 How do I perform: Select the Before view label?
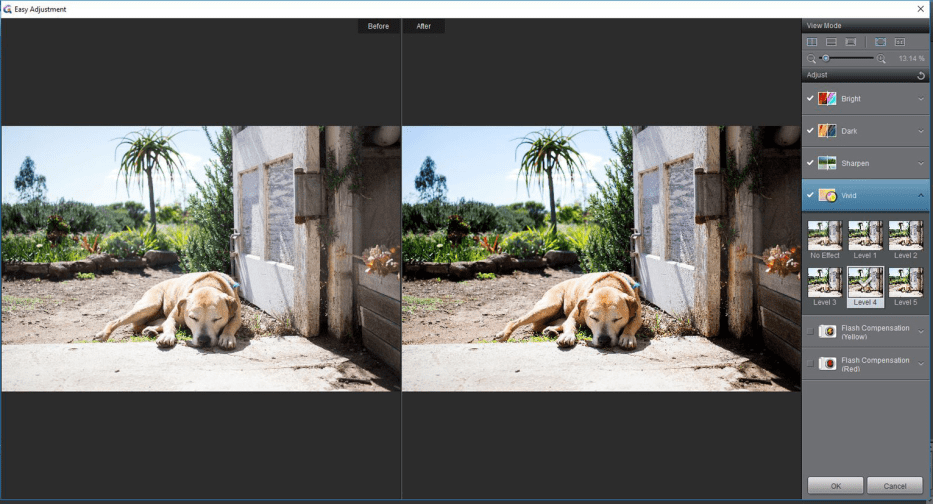point(378,26)
